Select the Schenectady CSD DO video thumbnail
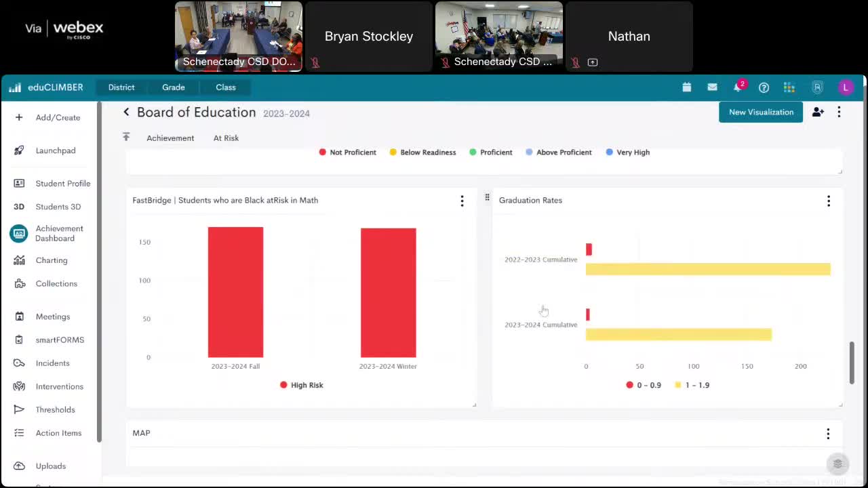The image size is (868, 488). coord(239,37)
